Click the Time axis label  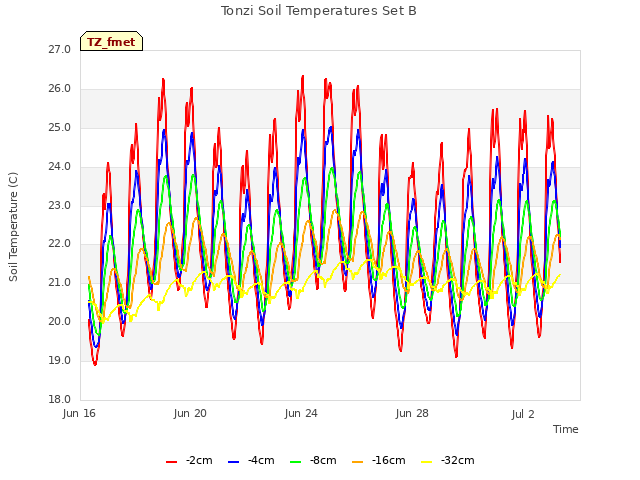click(566, 429)
